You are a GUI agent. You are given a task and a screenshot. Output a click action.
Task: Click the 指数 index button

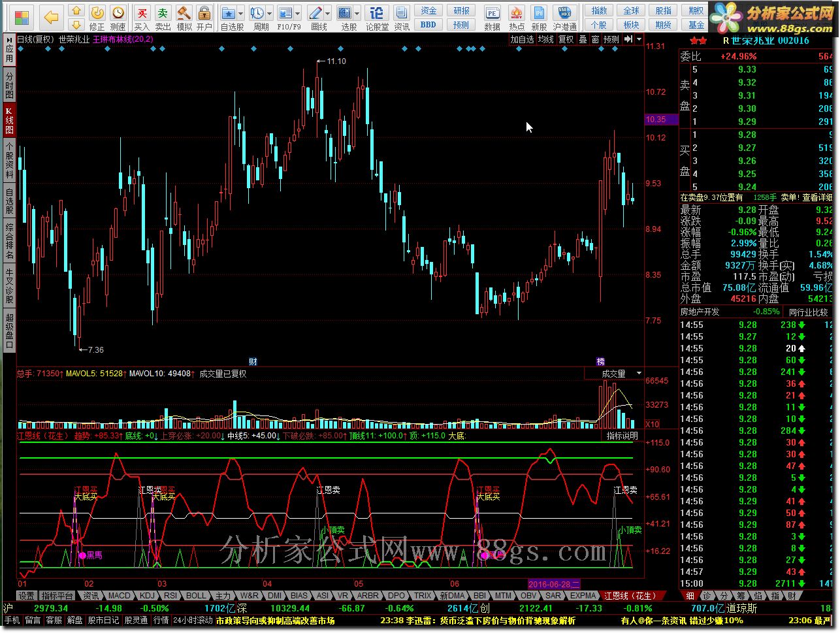click(x=599, y=10)
